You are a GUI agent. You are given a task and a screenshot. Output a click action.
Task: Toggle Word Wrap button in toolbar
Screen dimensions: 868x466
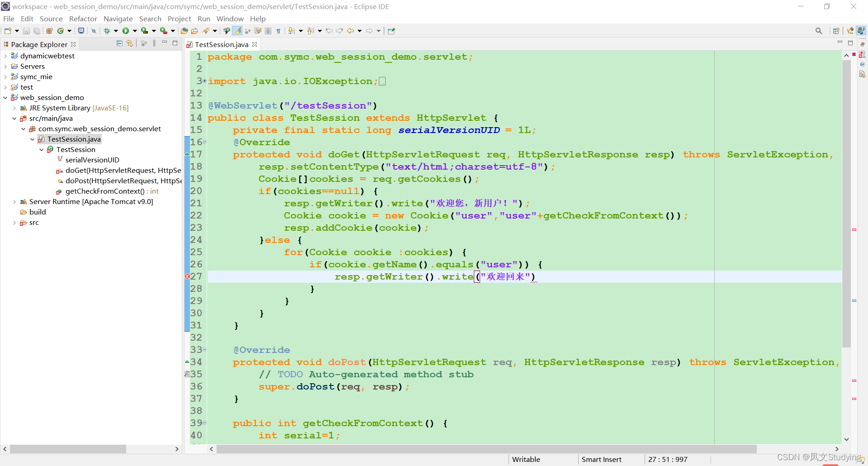coord(258,31)
